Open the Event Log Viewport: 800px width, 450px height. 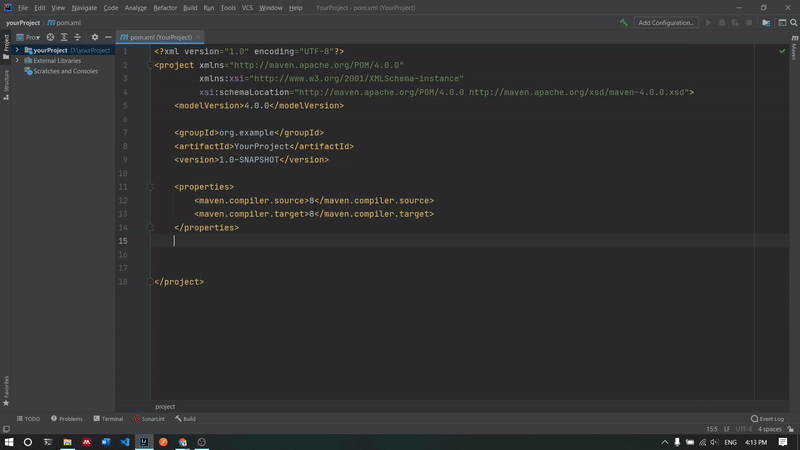click(767, 419)
